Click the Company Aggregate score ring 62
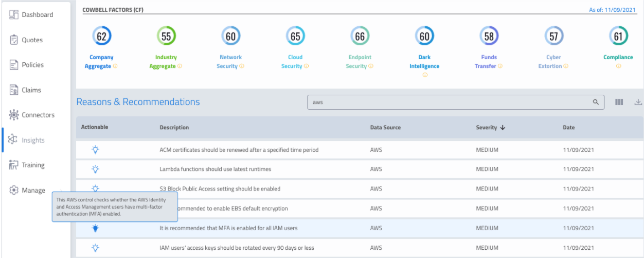The height and width of the screenshot is (258, 644). pyautogui.click(x=101, y=37)
